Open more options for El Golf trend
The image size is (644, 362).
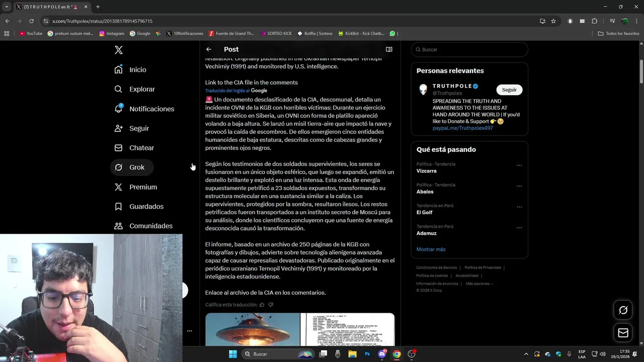tap(519, 207)
